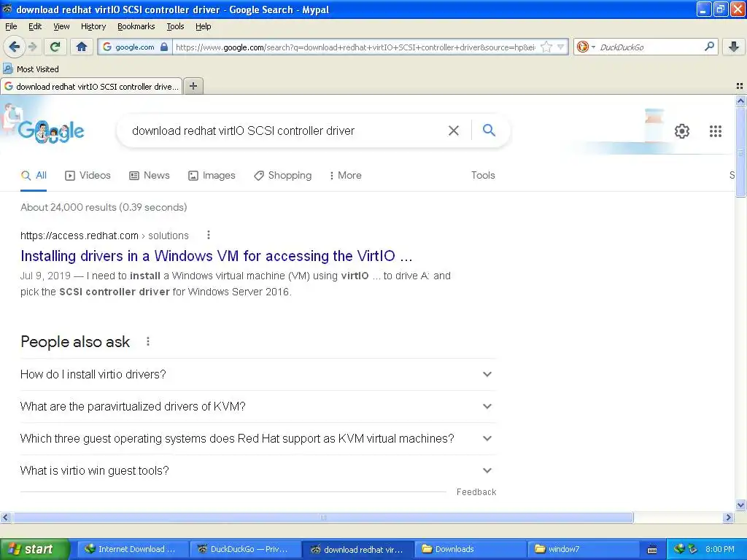747x560 pixels.
Task: Click the Feedback link
Action: coord(476,492)
